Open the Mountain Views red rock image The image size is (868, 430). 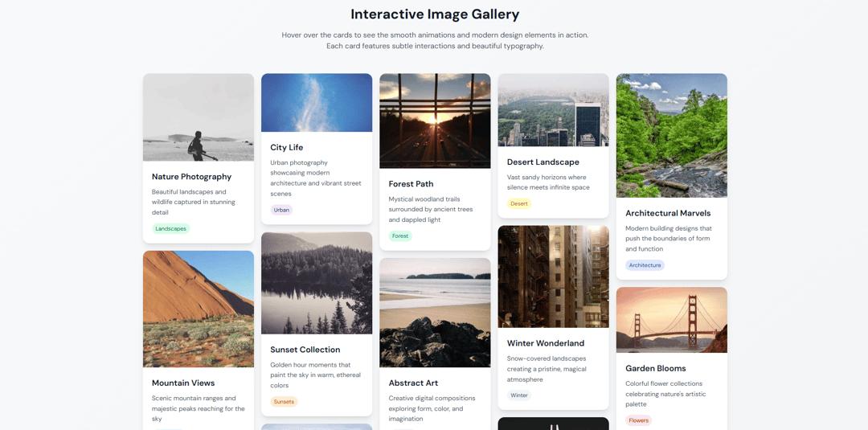click(x=199, y=309)
